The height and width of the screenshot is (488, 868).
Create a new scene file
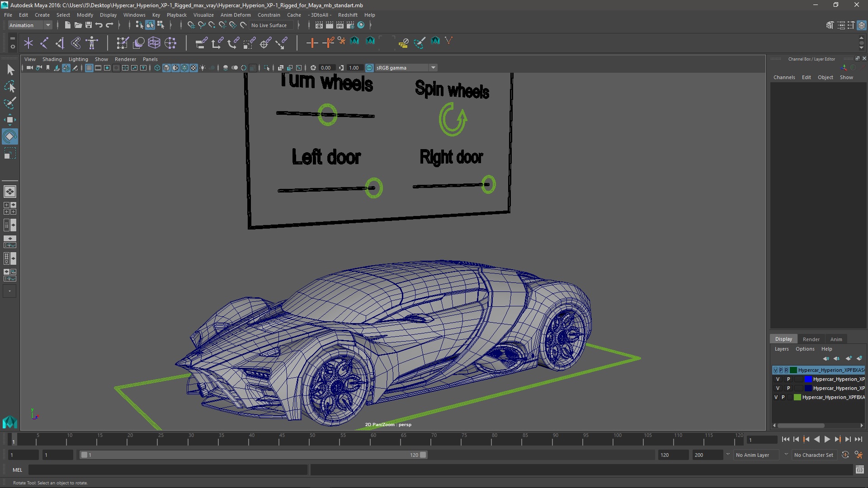[67, 25]
